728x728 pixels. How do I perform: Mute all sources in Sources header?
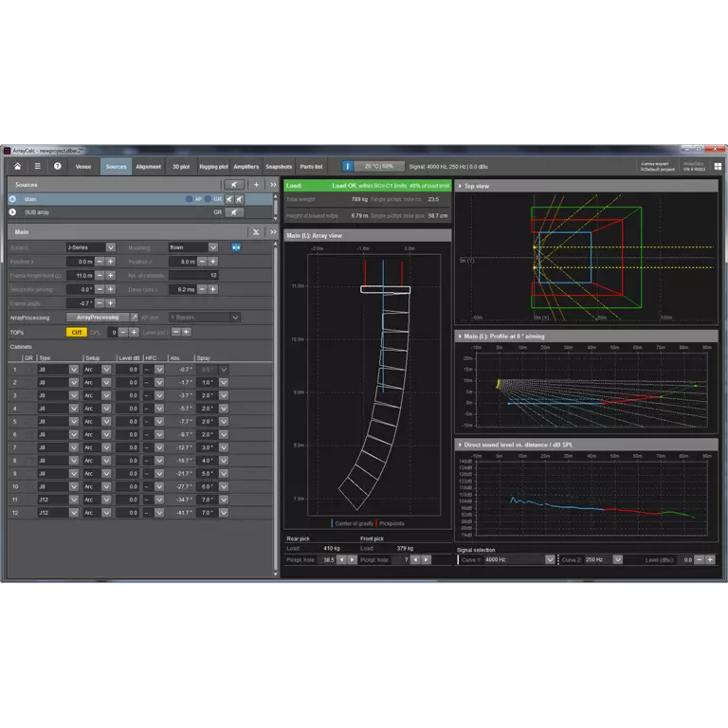pos(234,185)
